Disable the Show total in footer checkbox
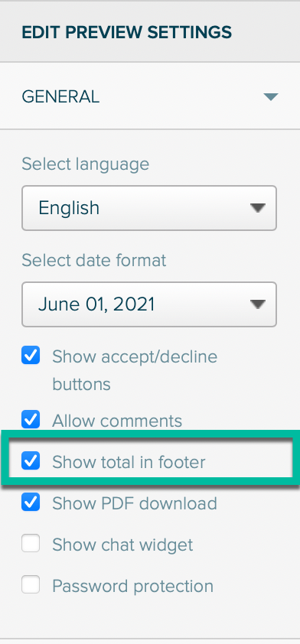 pos(31,460)
